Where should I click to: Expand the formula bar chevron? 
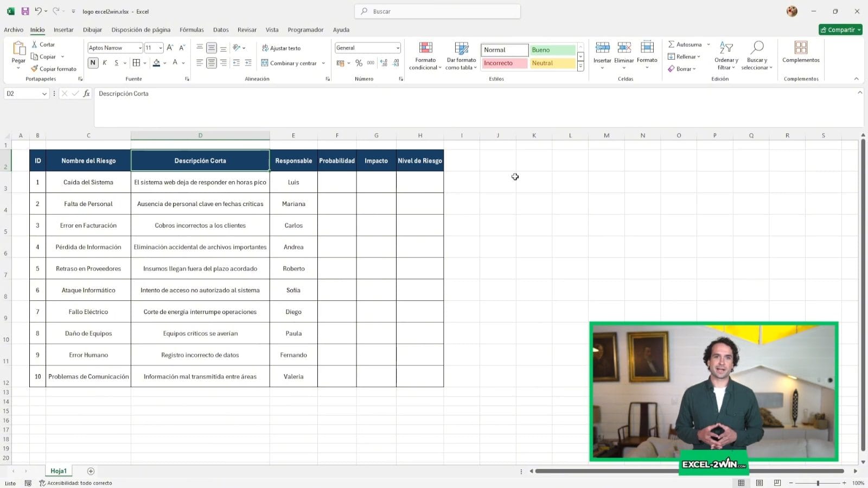pyautogui.click(x=860, y=93)
